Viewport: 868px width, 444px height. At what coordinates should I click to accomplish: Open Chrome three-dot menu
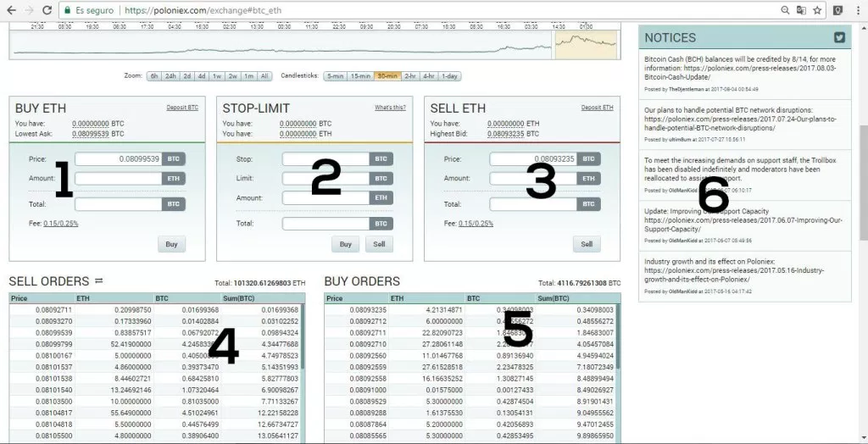[x=858, y=10]
